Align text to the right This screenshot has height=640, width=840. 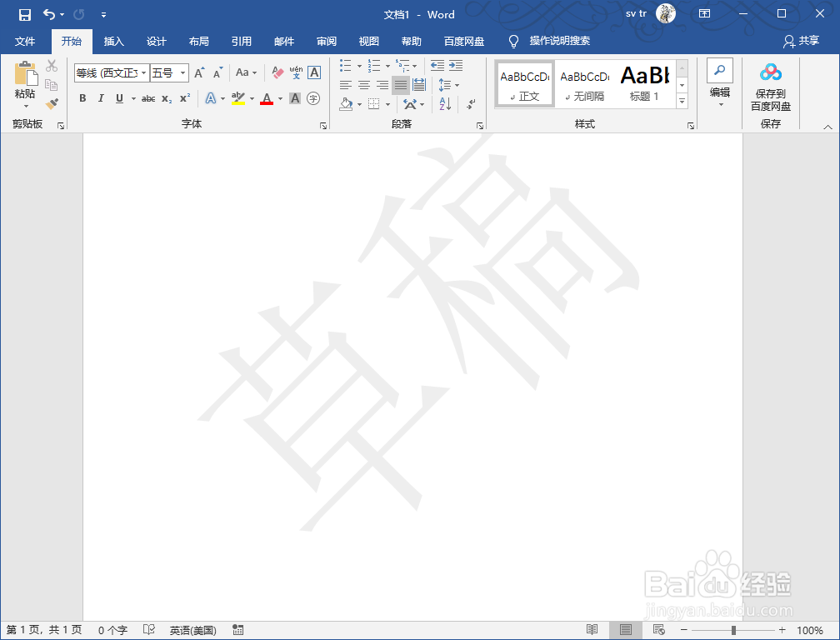(382, 85)
